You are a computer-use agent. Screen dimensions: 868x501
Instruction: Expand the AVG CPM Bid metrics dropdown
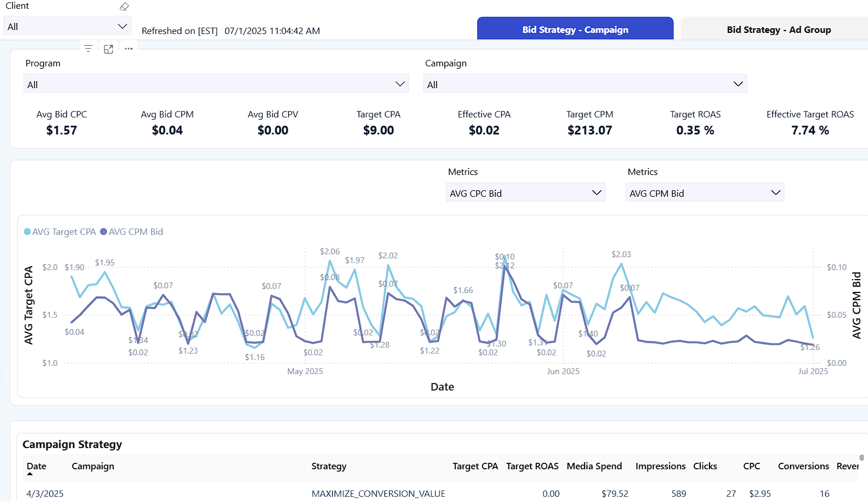(x=775, y=193)
